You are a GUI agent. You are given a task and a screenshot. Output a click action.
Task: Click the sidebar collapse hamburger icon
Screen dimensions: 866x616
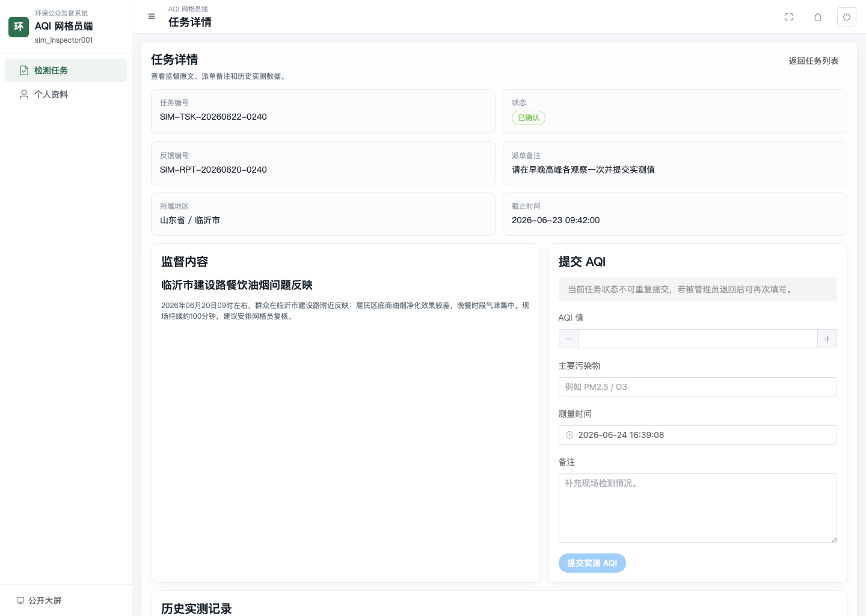pyautogui.click(x=152, y=17)
